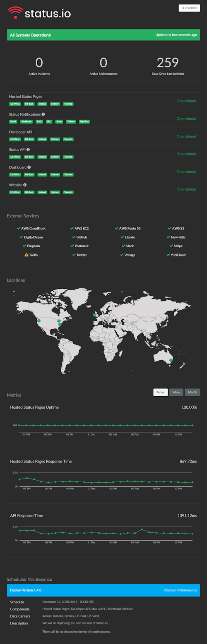The image size is (207, 644).
Task: Click the Hosted Status Pages Uptime chart title
Action: 34,407
